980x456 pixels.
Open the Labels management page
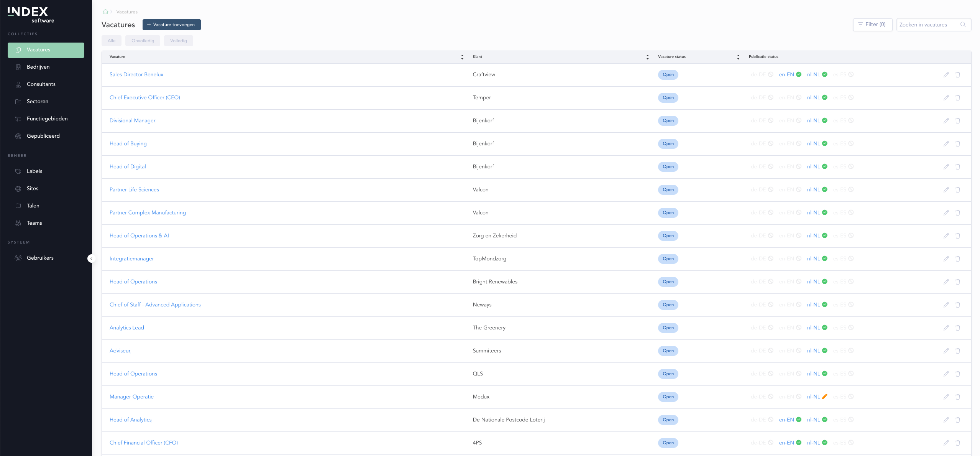34,171
